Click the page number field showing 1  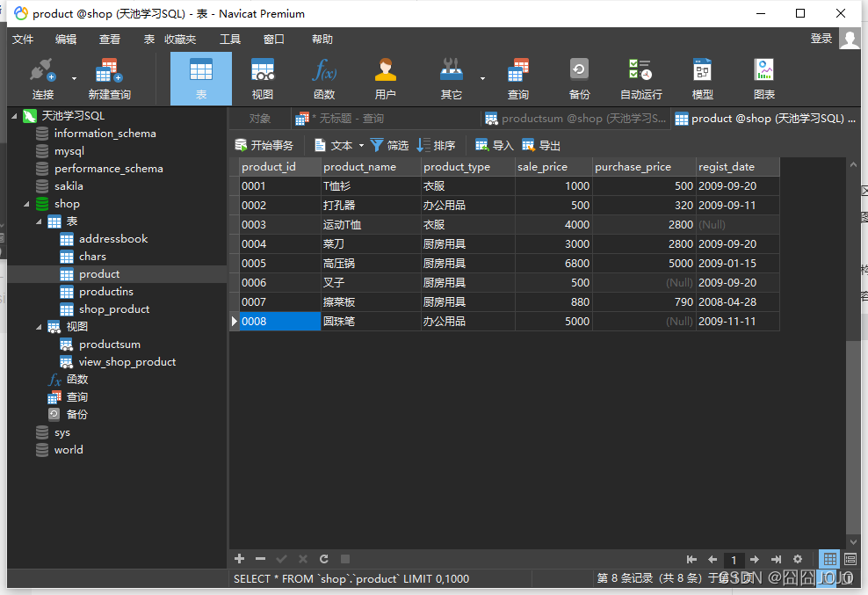pos(734,560)
